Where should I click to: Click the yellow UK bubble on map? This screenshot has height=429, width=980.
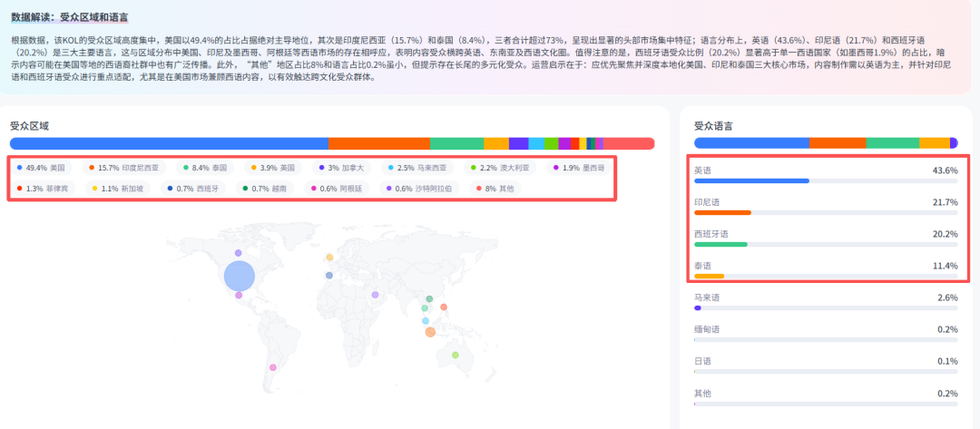click(329, 258)
